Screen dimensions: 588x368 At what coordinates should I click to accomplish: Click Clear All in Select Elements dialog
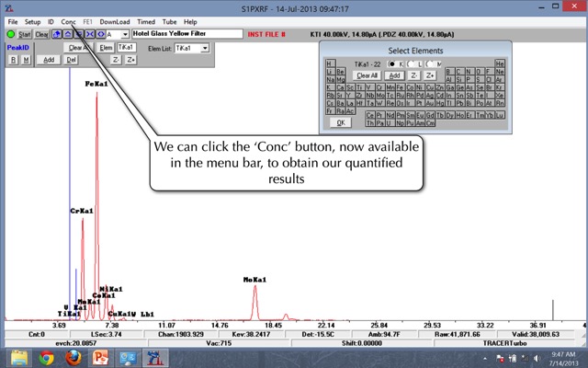pyautogui.click(x=367, y=75)
